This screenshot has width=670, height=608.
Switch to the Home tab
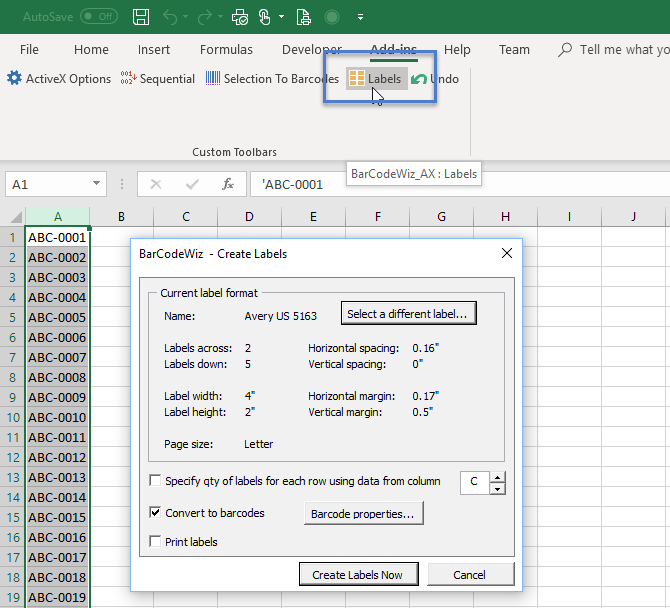click(x=91, y=50)
